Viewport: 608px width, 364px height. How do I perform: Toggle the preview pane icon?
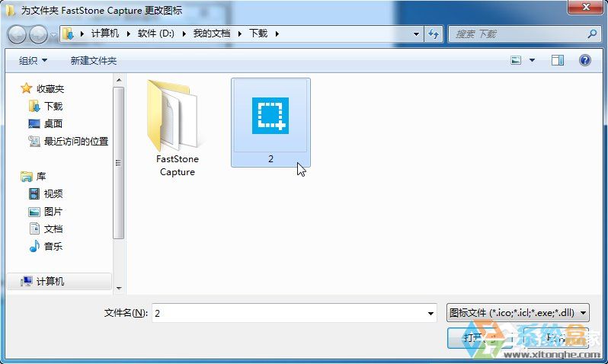pyautogui.click(x=558, y=60)
